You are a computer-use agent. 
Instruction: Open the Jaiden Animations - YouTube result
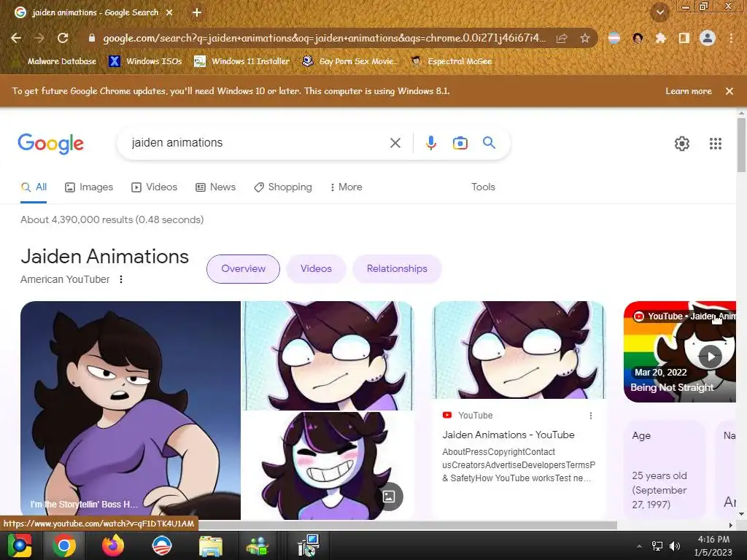click(x=508, y=435)
